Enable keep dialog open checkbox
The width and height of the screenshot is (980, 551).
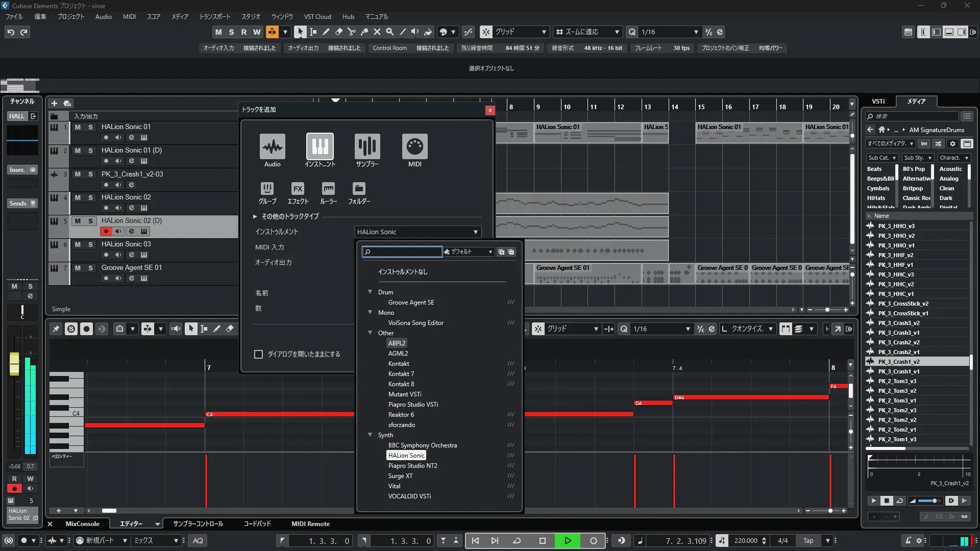click(x=259, y=354)
